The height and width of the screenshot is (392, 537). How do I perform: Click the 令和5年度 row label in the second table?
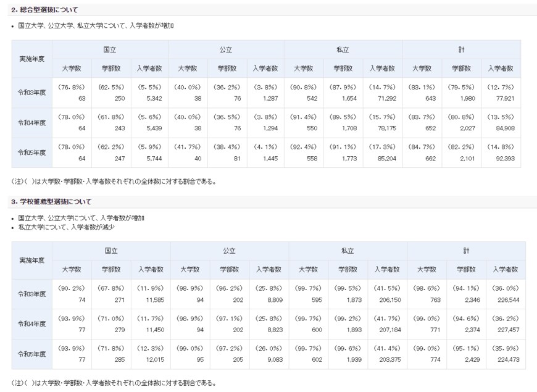pyautogui.click(x=29, y=354)
